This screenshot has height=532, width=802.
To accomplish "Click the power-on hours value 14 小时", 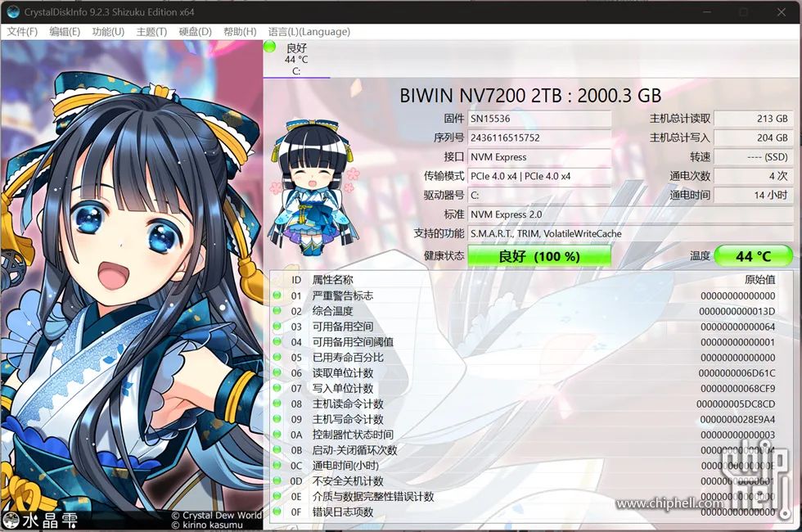I will [753, 195].
